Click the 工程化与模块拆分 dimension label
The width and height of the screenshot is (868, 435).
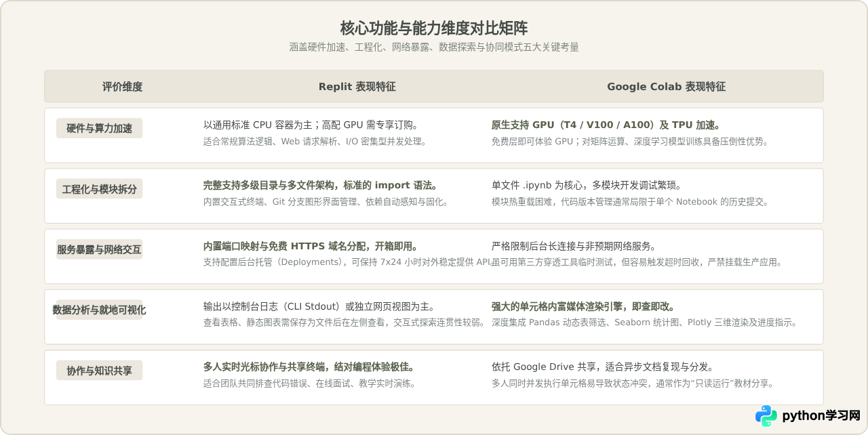pyautogui.click(x=100, y=189)
